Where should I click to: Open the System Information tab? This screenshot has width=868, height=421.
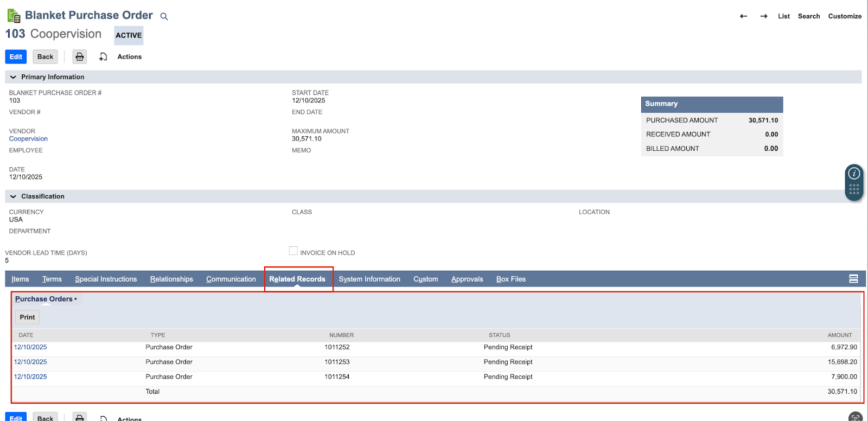(369, 279)
